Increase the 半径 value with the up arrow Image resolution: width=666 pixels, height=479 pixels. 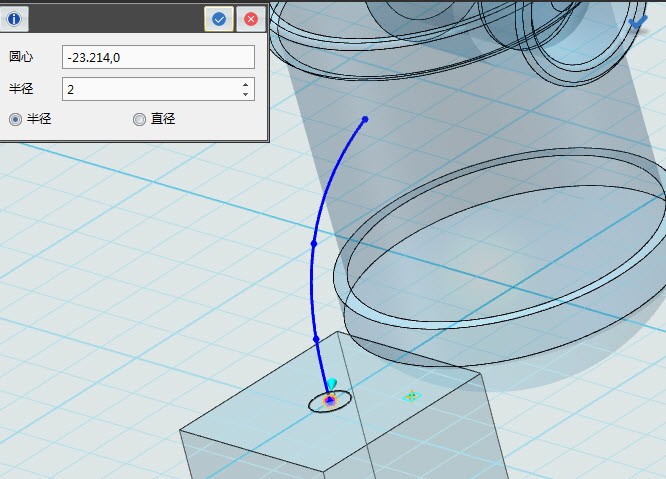pos(246,84)
